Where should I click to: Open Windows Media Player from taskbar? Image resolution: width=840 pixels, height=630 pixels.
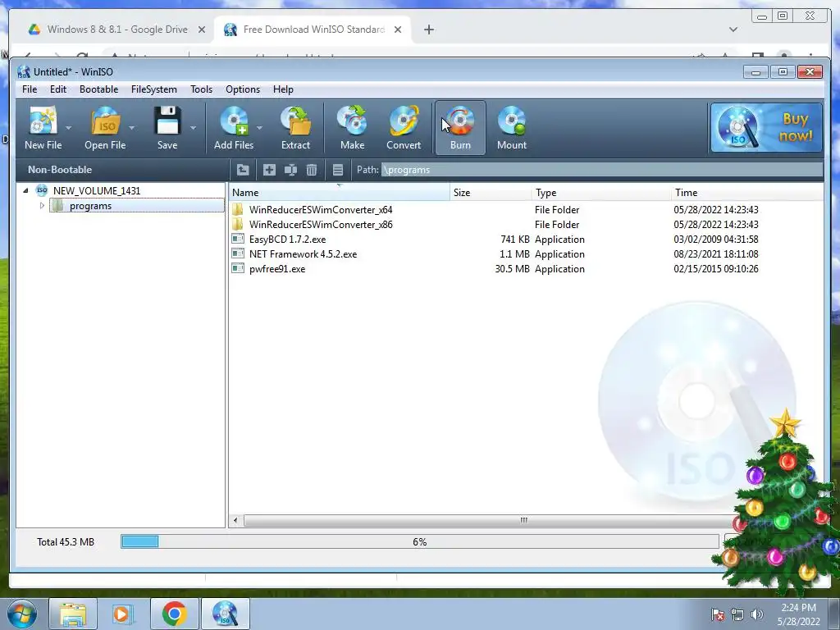tap(121, 614)
